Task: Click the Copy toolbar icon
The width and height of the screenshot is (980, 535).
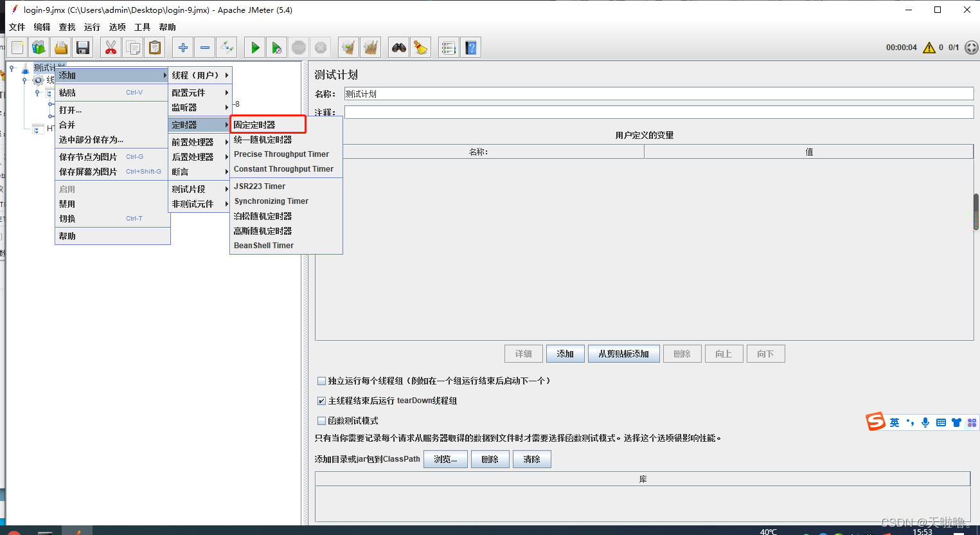Action: [x=133, y=48]
